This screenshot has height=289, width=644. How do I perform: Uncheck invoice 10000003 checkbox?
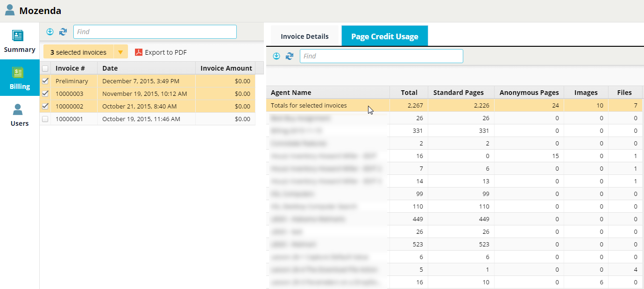[45, 94]
